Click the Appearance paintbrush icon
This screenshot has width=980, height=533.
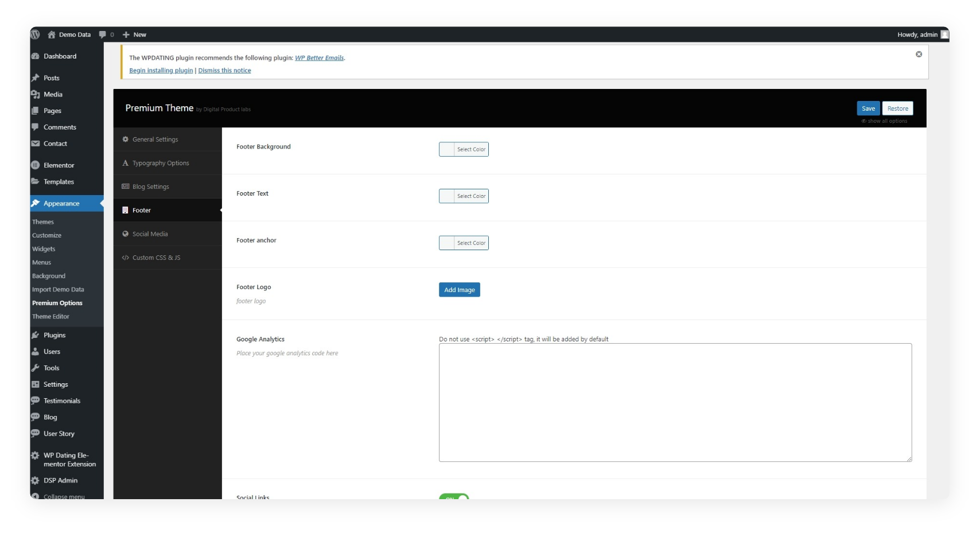36,203
